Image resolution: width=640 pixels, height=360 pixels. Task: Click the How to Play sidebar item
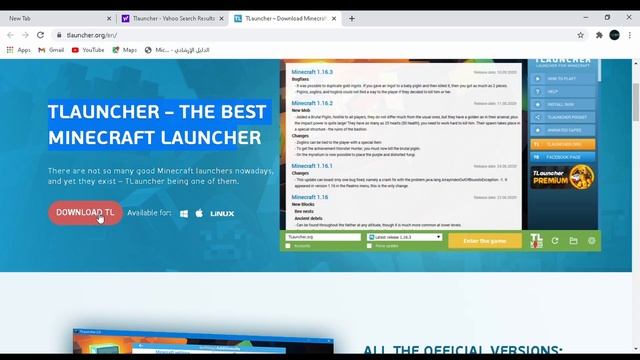coord(562,78)
